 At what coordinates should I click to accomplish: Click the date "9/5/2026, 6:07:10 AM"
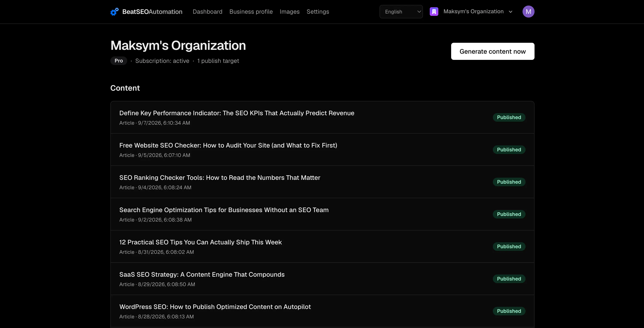point(164,155)
